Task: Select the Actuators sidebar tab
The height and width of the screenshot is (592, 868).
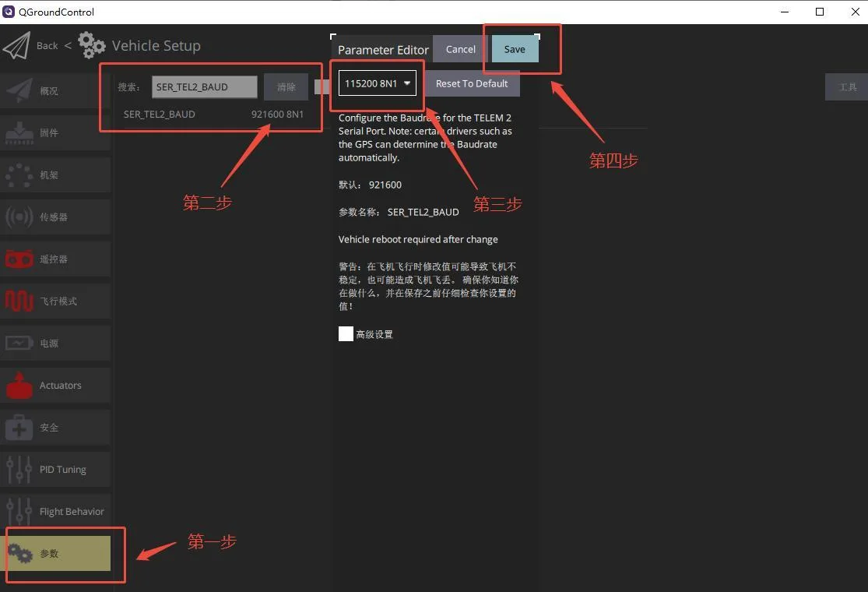Action: coord(55,386)
